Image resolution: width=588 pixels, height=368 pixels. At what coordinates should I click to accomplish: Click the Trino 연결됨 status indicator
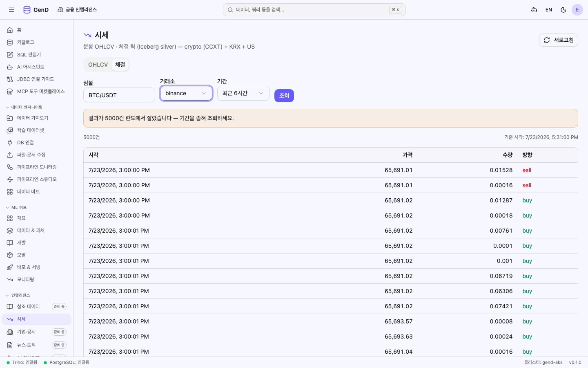22,362
